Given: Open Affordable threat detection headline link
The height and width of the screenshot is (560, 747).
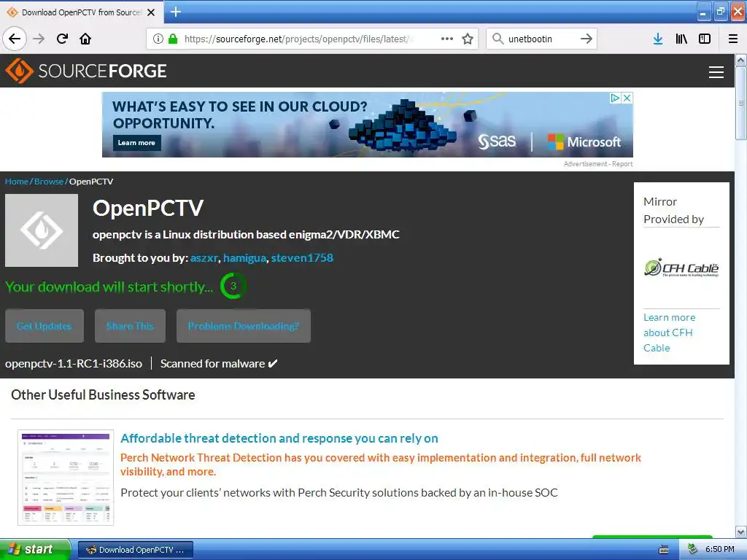Looking at the screenshot, I should (279, 438).
